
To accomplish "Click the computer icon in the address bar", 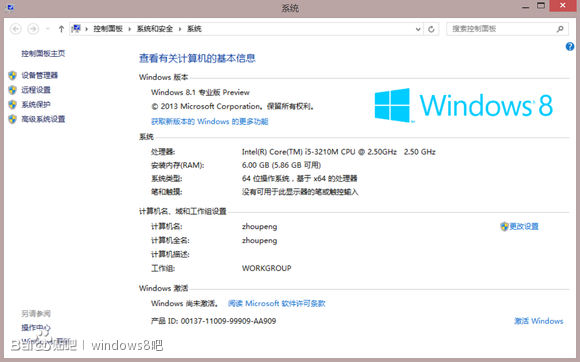I will (x=77, y=28).
